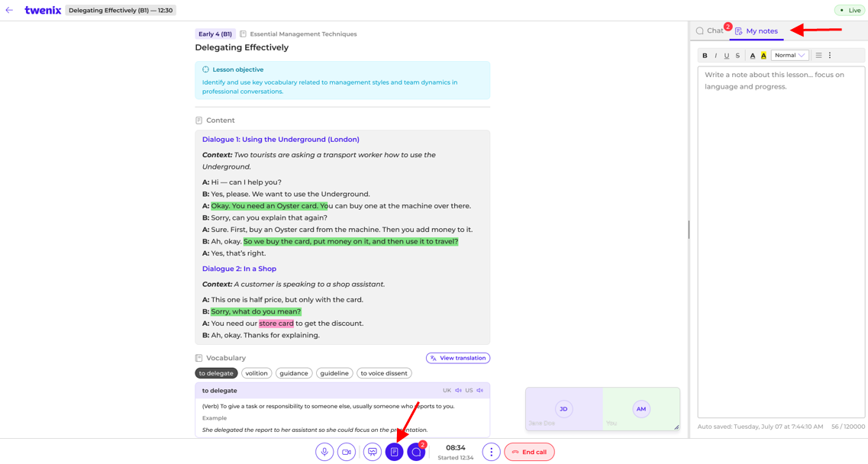Apply bold formatting in notes toolbar
868x464 pixels.
click(x=705, y=56)
